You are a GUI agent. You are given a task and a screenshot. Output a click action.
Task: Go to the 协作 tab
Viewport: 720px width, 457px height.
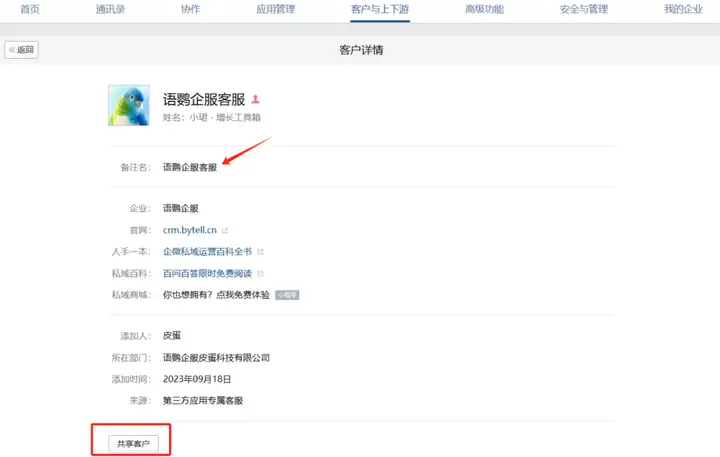(x=190, y=9)
